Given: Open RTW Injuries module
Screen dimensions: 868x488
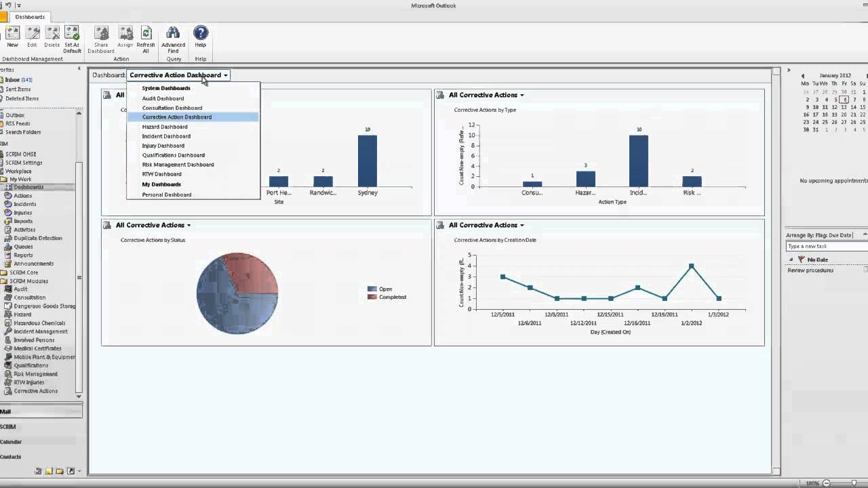Looking at the screenshot, I should coord(28,382).
